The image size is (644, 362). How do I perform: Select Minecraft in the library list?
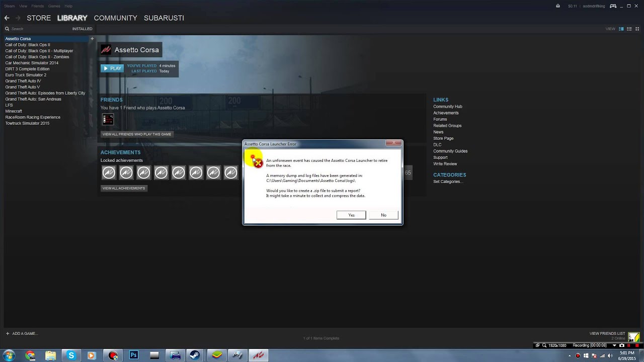pos(14,111)
